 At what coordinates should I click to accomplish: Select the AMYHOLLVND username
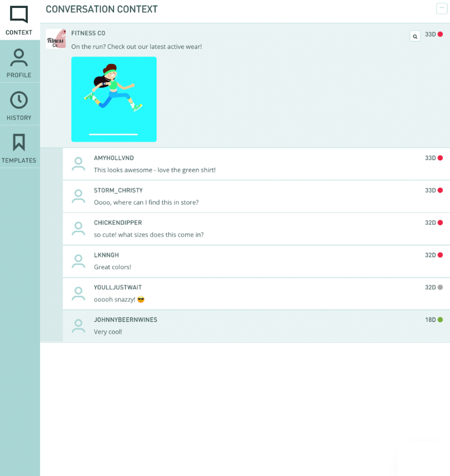[114, 158]
